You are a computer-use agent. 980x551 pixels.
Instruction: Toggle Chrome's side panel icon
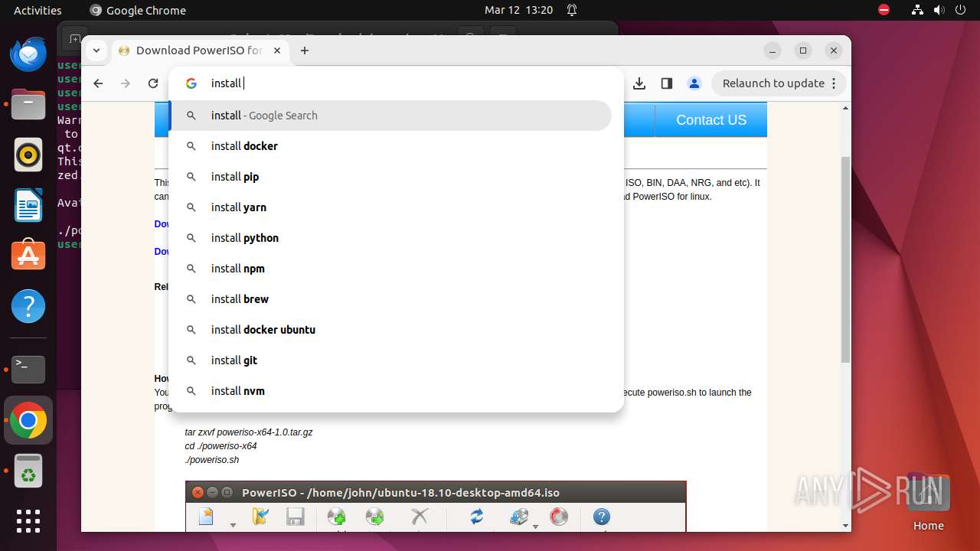667,83
